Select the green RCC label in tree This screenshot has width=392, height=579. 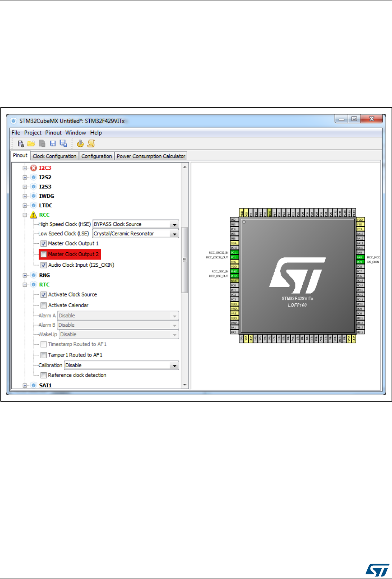click(45, 215)
